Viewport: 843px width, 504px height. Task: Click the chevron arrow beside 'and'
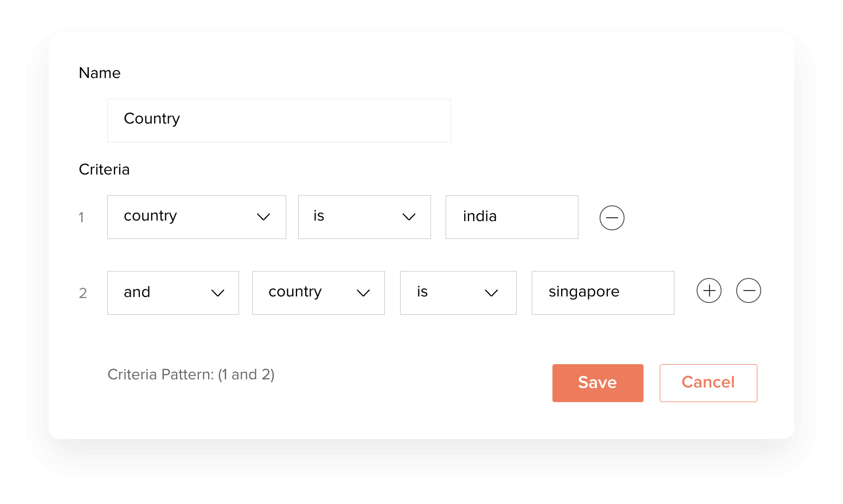(x=218, y=293)
